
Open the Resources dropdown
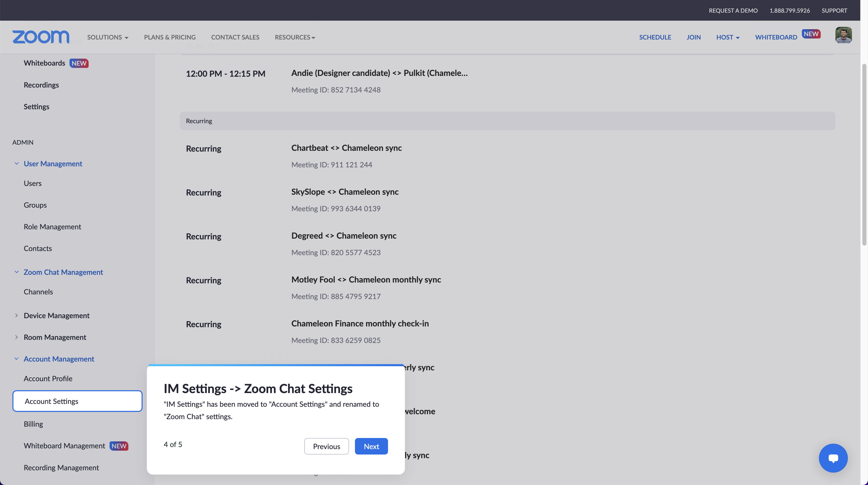pos(295,37)
